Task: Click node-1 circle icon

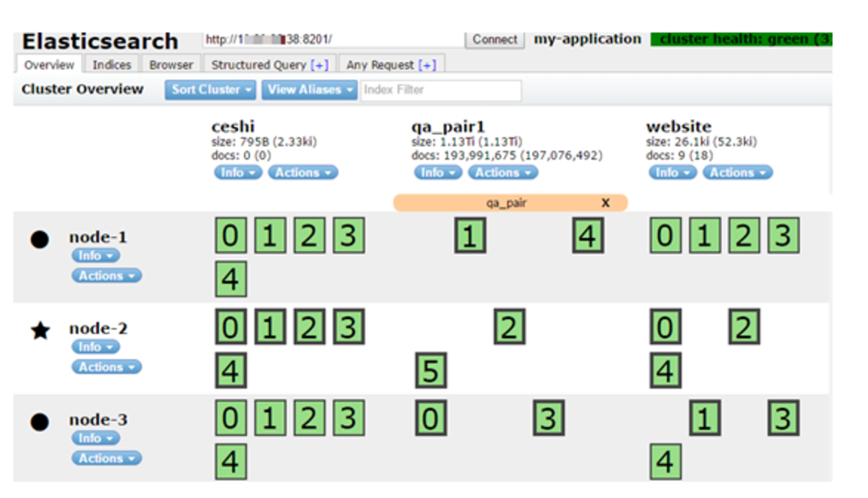Action: (40, 239)
